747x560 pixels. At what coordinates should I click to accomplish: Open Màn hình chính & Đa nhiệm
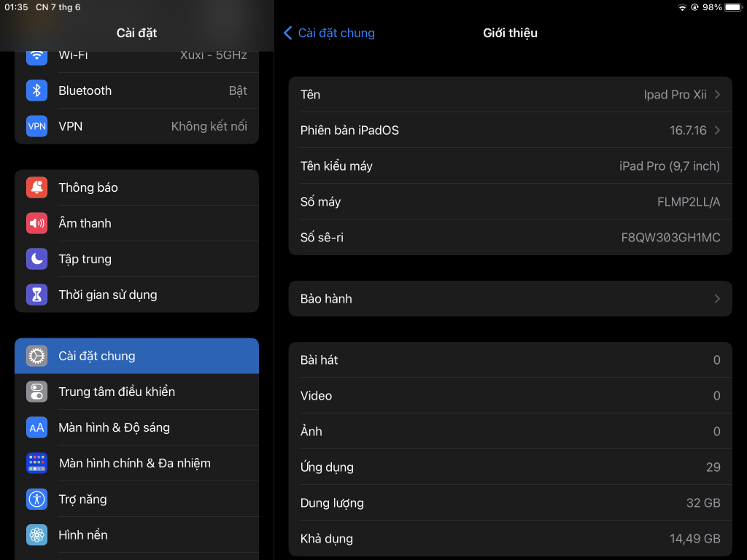coord(136,463)
